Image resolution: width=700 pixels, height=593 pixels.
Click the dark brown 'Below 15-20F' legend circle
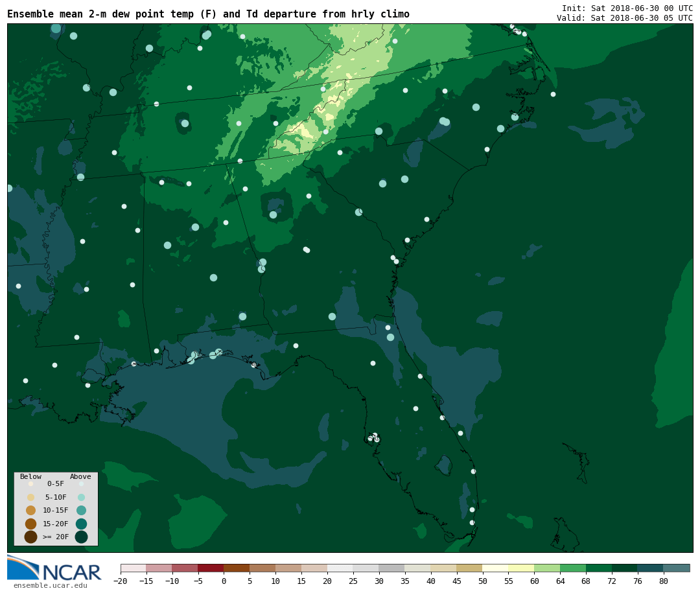pyautogui.click(x=31, y=524)
